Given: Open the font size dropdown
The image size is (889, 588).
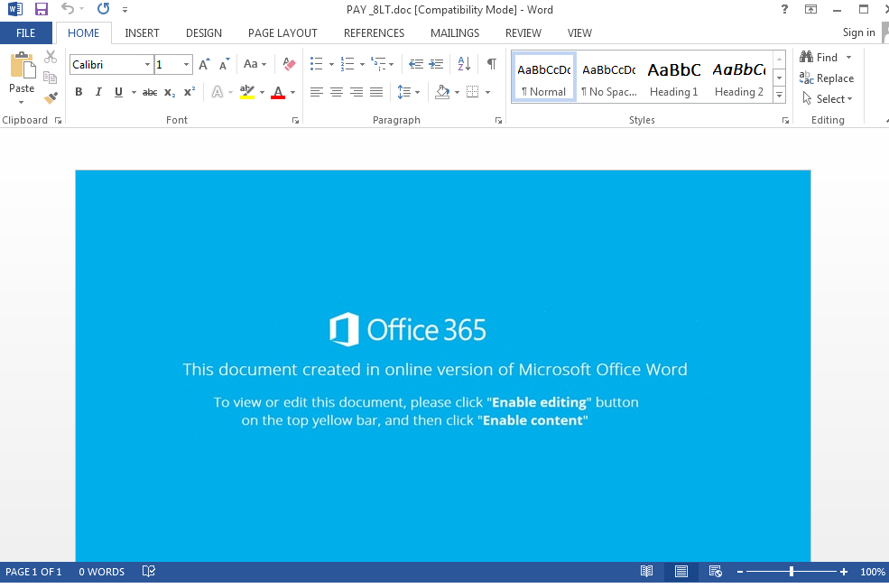Looking at the screenshot, I should (x=186, y=65).
